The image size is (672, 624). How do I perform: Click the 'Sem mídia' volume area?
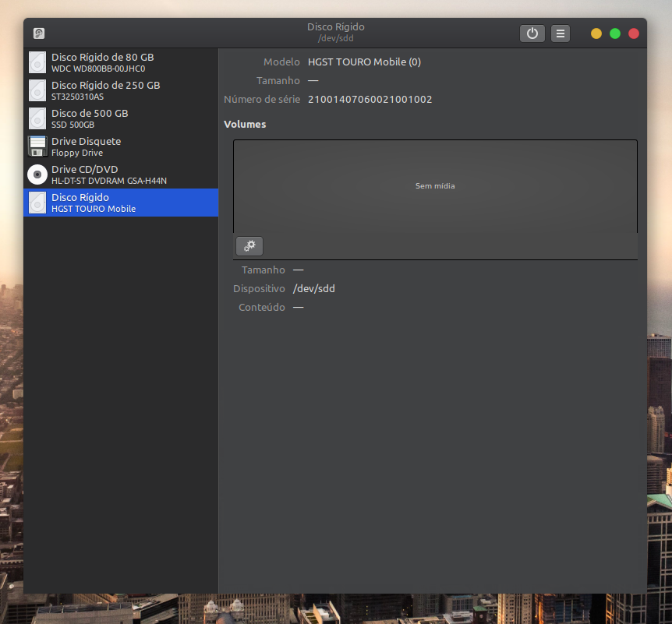[x=435, y=186]
